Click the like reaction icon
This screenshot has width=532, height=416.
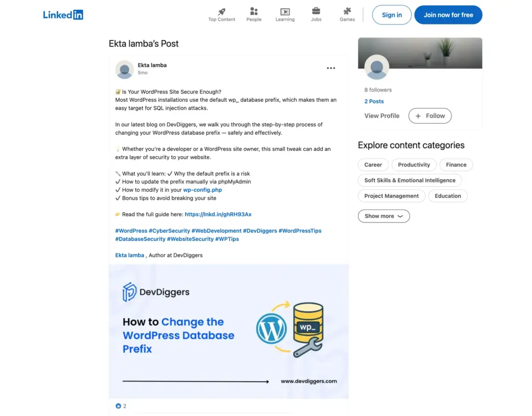pos(118,406)
